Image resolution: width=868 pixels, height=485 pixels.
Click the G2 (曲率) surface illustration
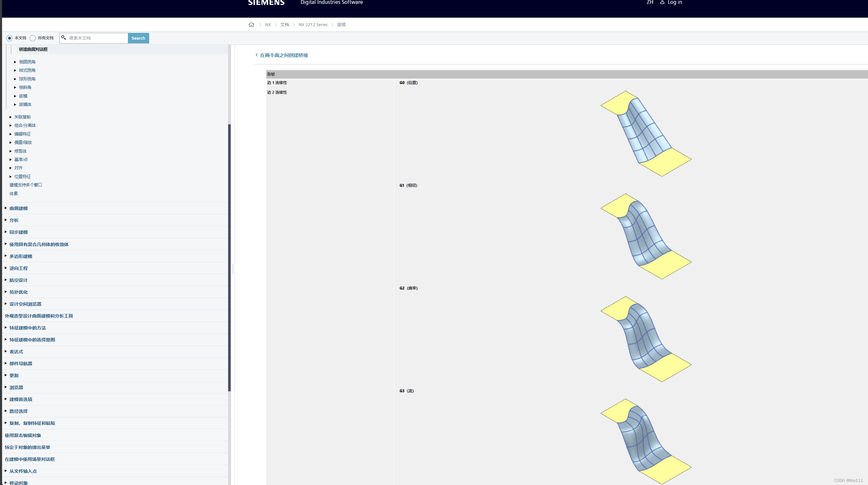tap(646, 339)
